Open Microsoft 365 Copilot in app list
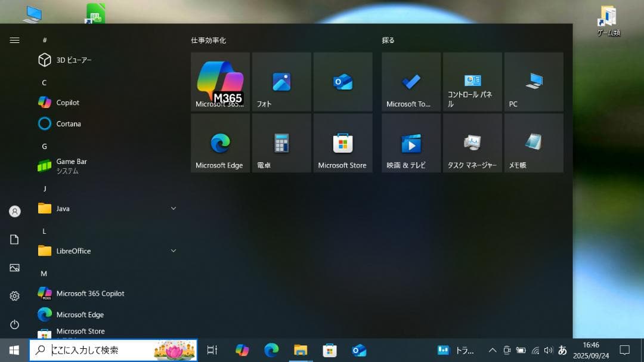The height and width of the screenshot is (362, 644). 107,293
